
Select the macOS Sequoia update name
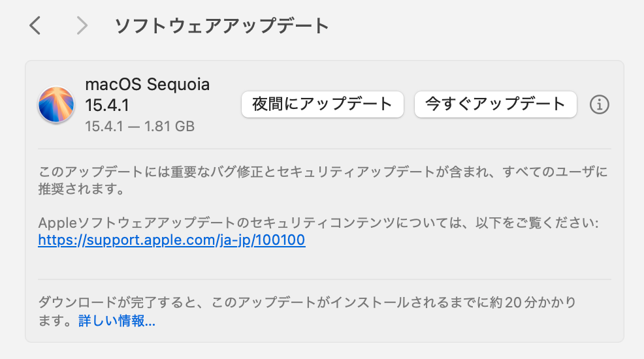tap(148, 85)
